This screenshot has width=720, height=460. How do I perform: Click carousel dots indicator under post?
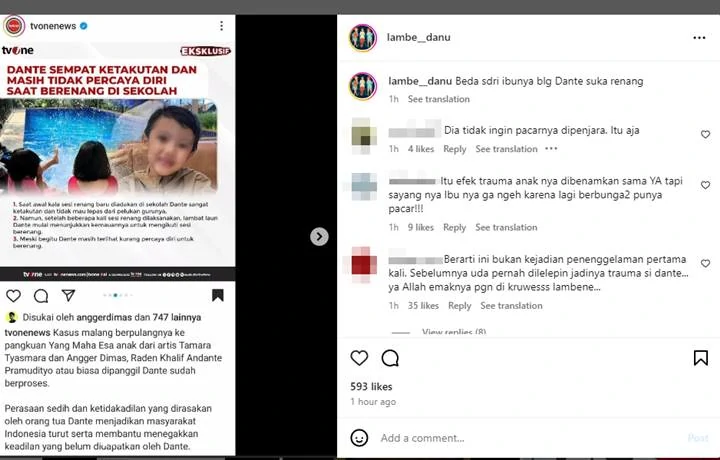point(118,295)
